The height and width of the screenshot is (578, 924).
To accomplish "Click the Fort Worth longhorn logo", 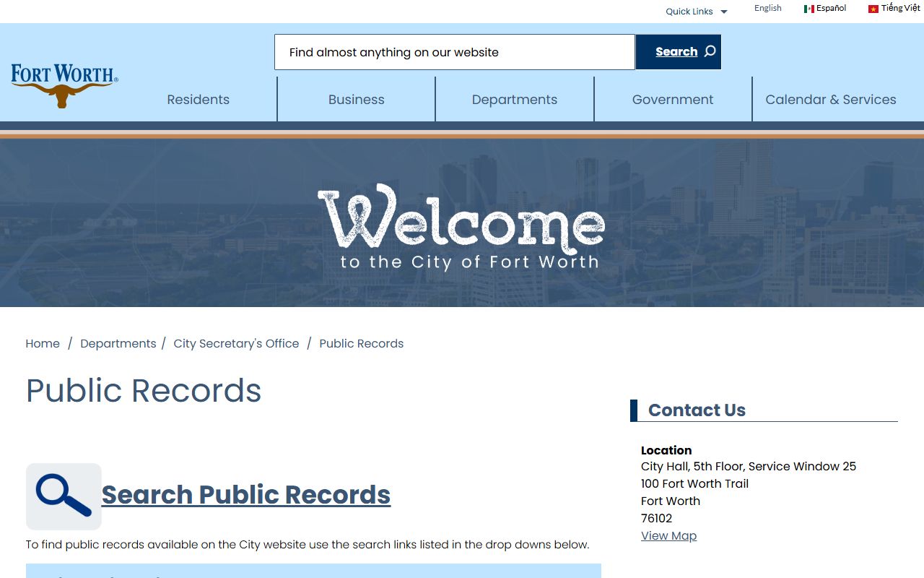I will 64,85.
